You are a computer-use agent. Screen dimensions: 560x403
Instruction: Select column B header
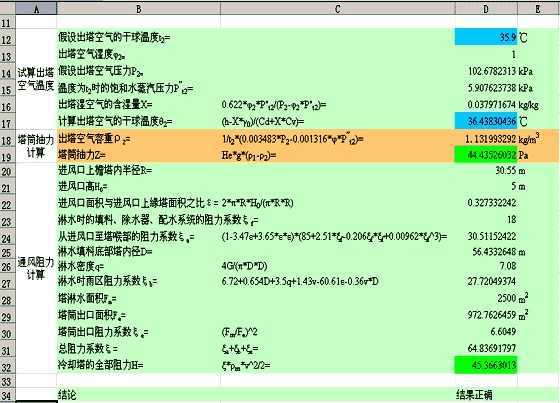tap(139, 9)
